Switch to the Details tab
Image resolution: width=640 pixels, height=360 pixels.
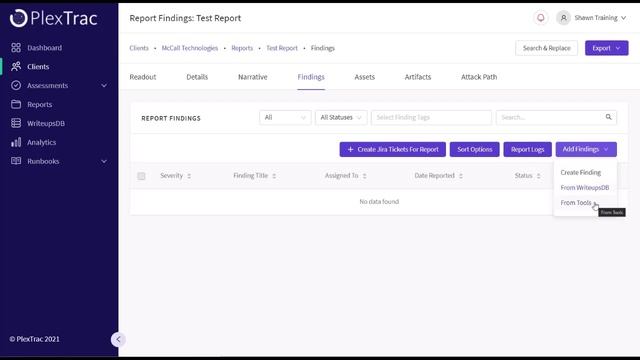(x=197, y=77)
